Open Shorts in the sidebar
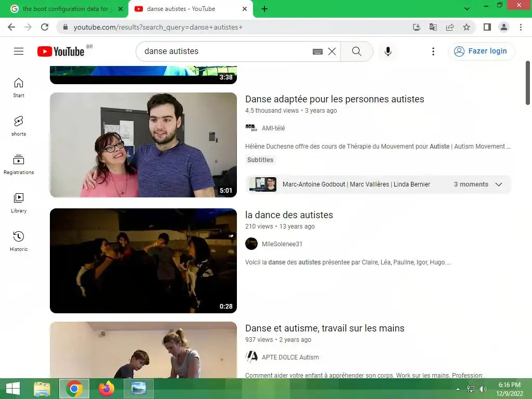Viewport: 532px width, 399px height. pyautogui.click(x=19, y=126)
